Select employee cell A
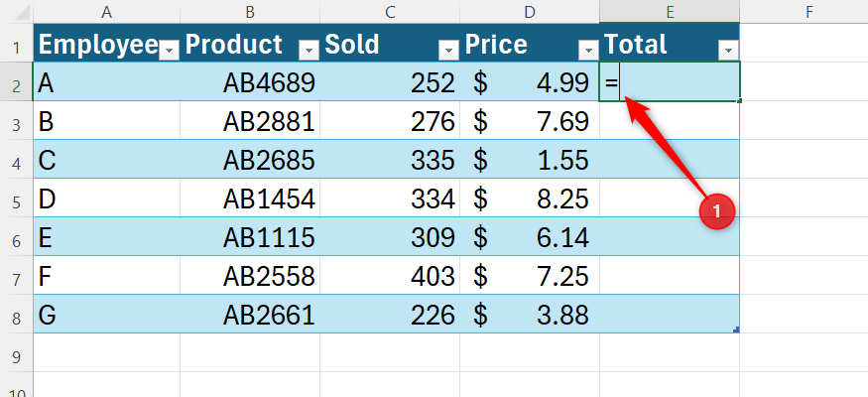 click(x=107, y=81)
